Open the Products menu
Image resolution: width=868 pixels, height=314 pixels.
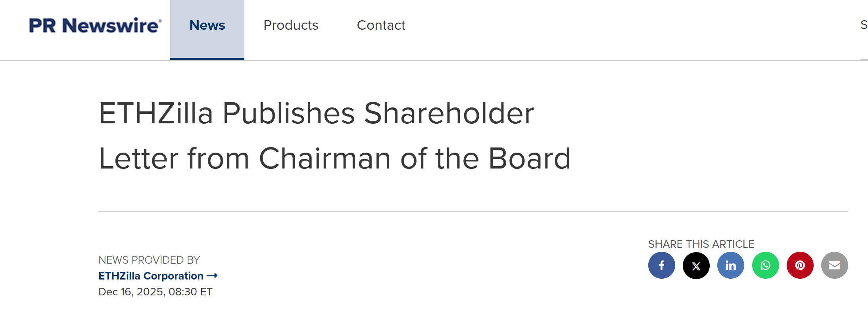point(291,25)
